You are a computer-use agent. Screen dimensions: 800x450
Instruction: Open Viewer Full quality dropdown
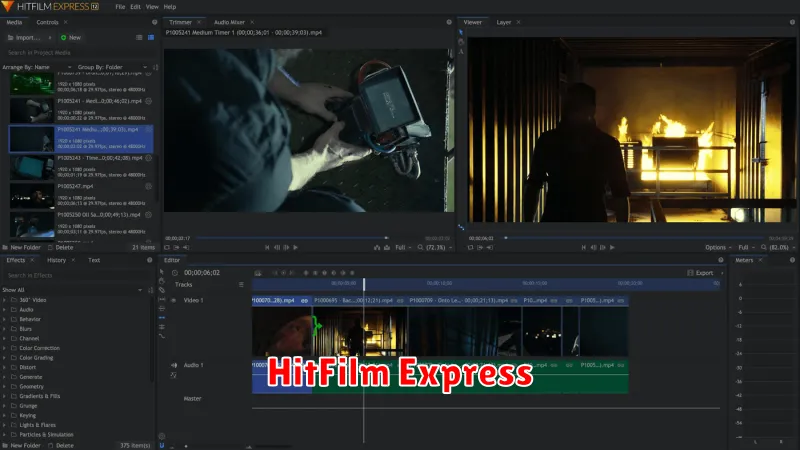pyautogui.click(x=746, y=247)
